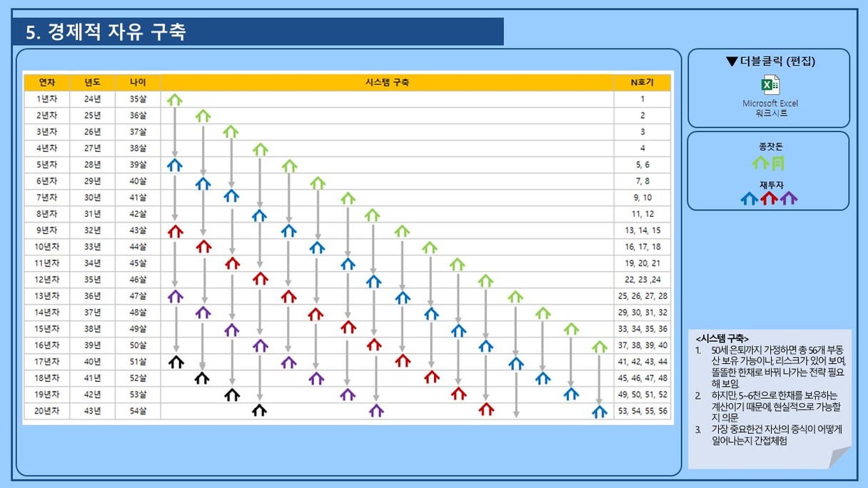Select the blue house in 6년차 row
Viewport: 868px width, 488px height.
pyautogui.click(x=203, y=183)
